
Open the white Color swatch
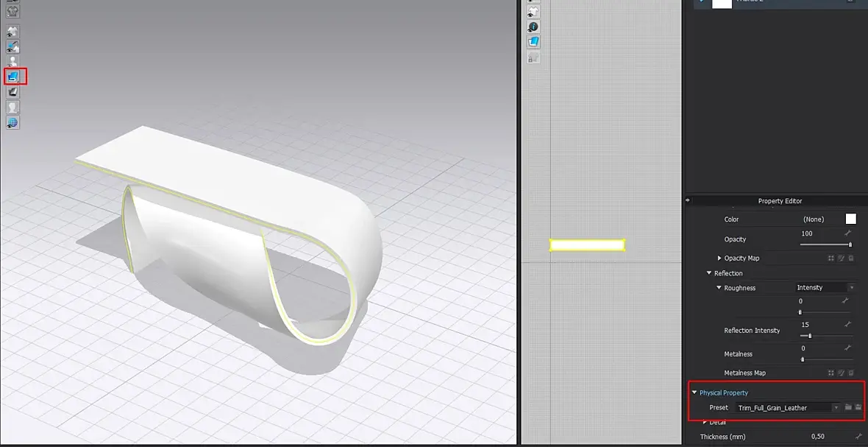(x=850, y=219)
